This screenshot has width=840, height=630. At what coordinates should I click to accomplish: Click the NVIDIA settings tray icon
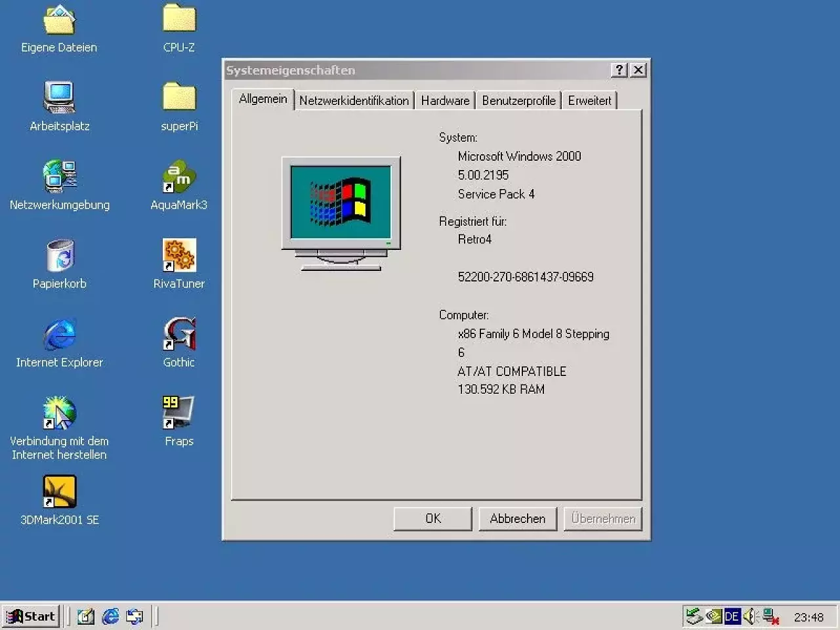tap(714, 616)
